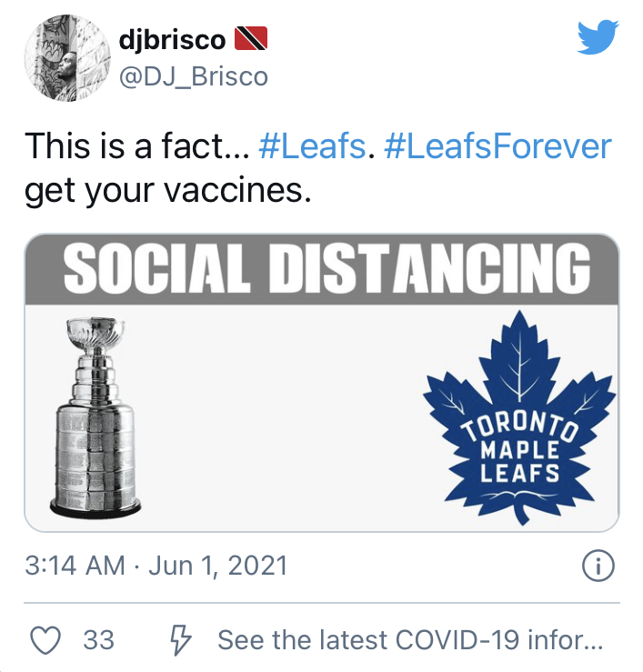Viewport: 643px width, 672px height.
Task: Click the SOCIAL DISTANCING banner heading
Action: (322, 266)
